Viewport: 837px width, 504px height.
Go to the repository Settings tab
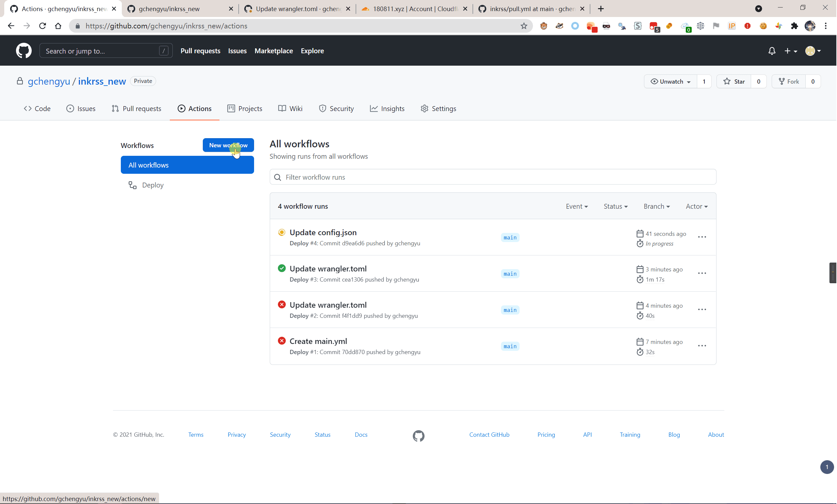click(438, 109)
